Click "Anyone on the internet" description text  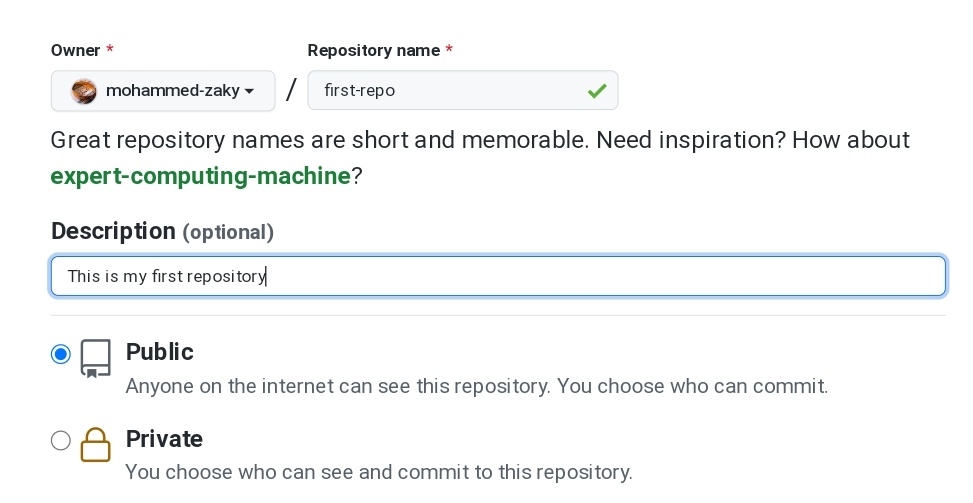[476, 385]
